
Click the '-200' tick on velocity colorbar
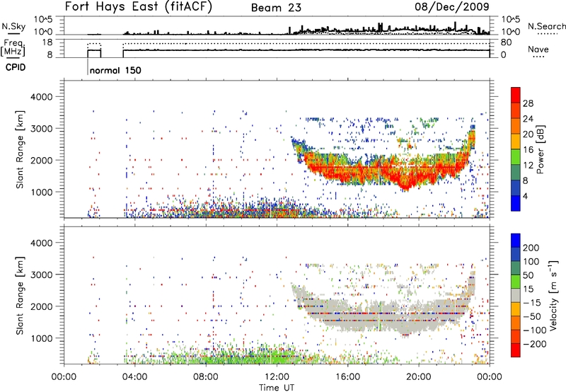[535, 344]
